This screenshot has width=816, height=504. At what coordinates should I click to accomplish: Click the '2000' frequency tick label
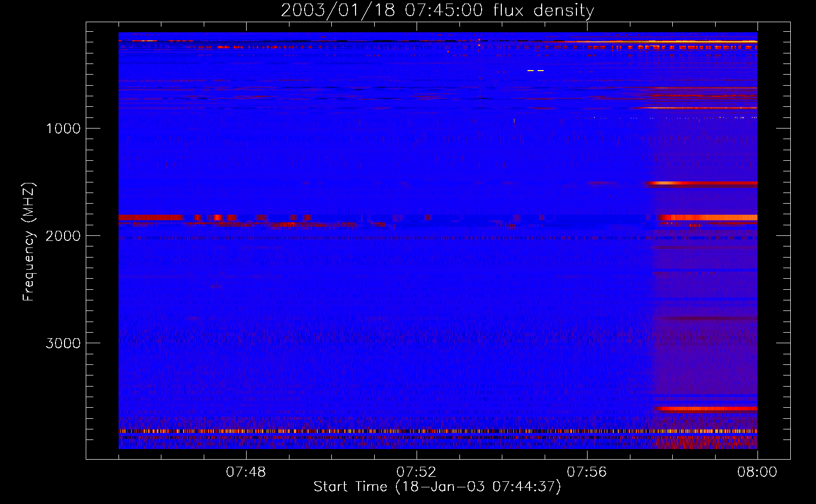tap(63, 236)
